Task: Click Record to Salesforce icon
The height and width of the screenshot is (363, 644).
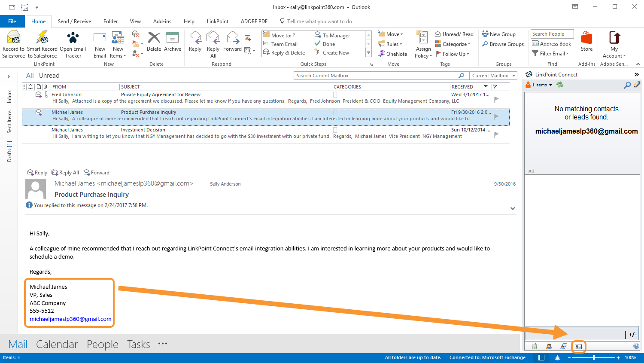Action: pyautogui.click(x=14, y=44)
